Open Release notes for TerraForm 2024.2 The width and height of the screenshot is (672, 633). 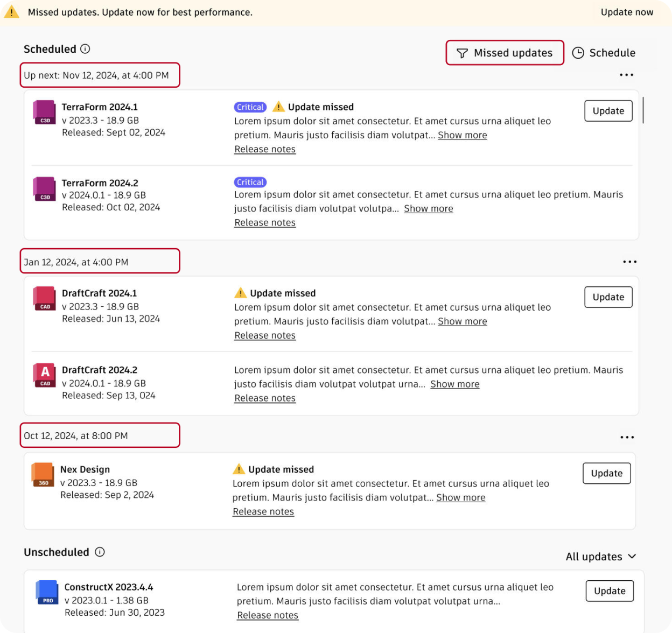tap(265, 222)
